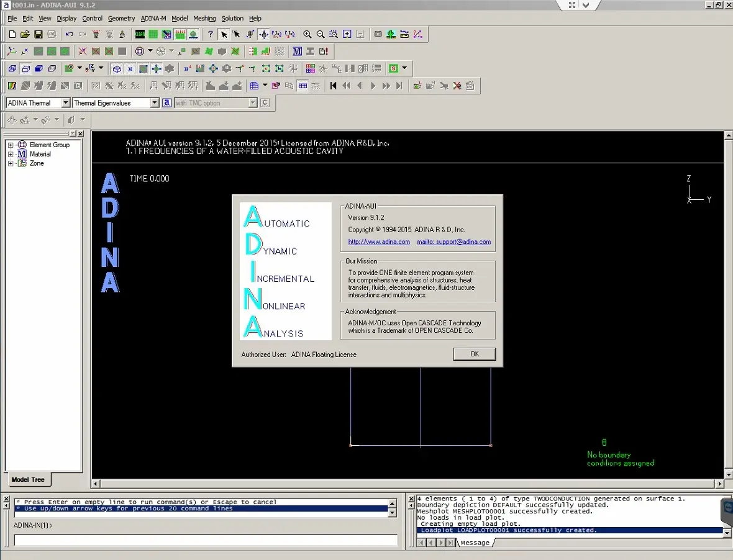Toggle the green plus node symbols button
Screen dimensions: 733x560
coord(156,69)
